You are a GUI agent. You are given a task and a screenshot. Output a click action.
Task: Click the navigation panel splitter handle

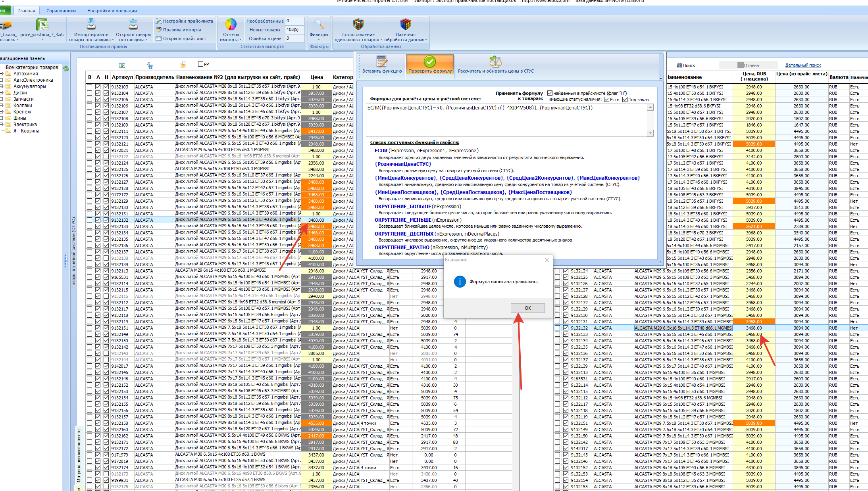66,261
